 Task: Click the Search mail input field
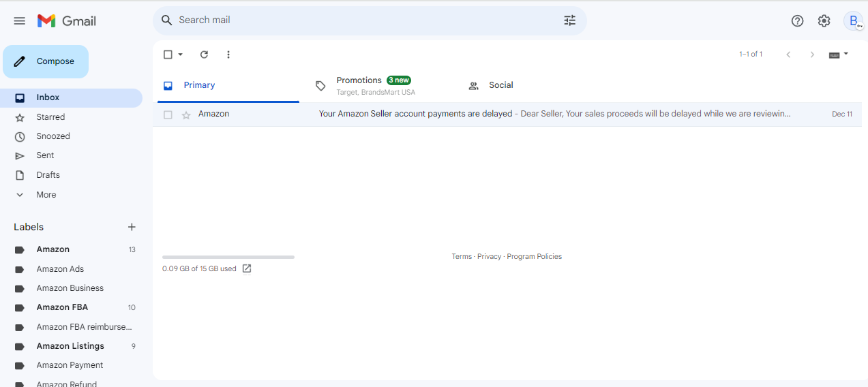(368, 20)
